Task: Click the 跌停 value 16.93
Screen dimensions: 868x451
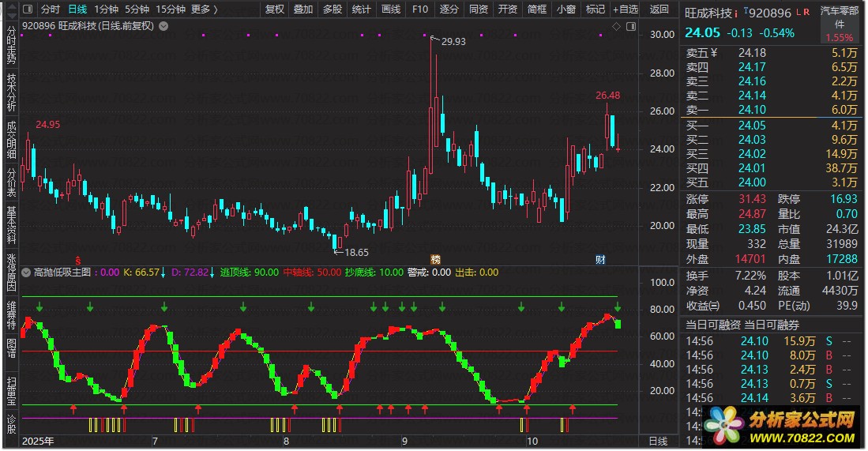Action: [x=844, y=199]
